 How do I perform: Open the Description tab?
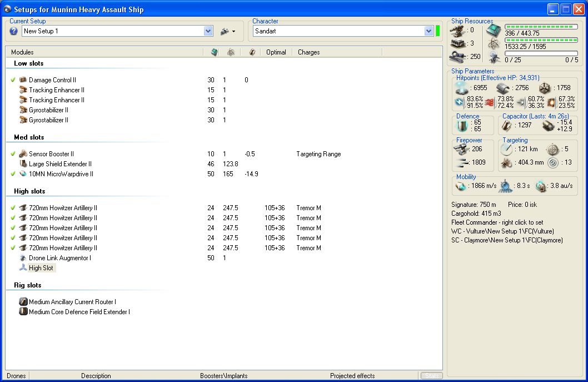click(96, 376)
